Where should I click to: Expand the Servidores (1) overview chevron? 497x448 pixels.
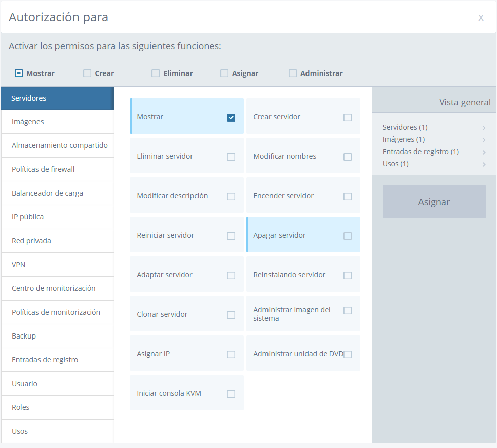tap(484, 128)
